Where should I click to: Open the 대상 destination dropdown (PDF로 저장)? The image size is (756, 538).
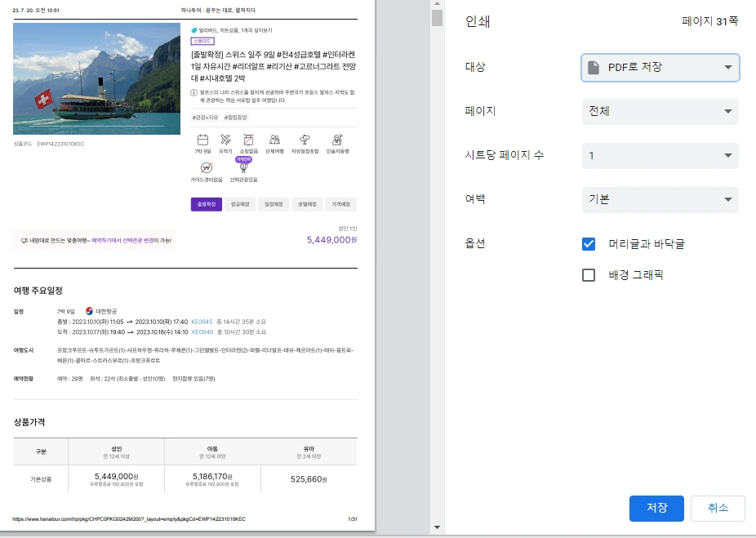point(660,68)
